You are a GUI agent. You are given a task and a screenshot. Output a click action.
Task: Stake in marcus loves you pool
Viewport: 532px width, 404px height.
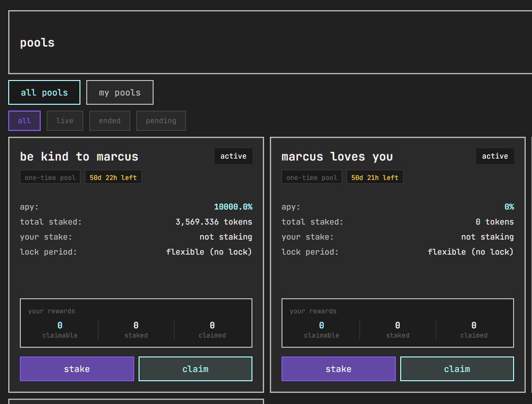(339, 369)
